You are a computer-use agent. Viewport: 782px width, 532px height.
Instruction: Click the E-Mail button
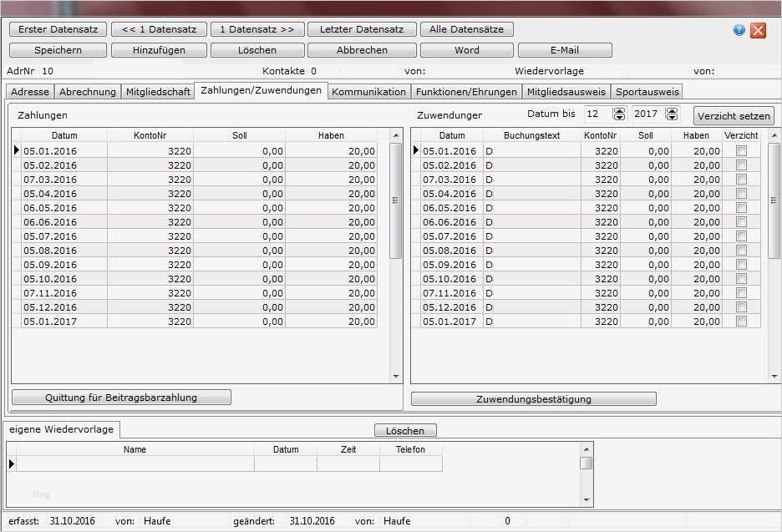(565, 50)
